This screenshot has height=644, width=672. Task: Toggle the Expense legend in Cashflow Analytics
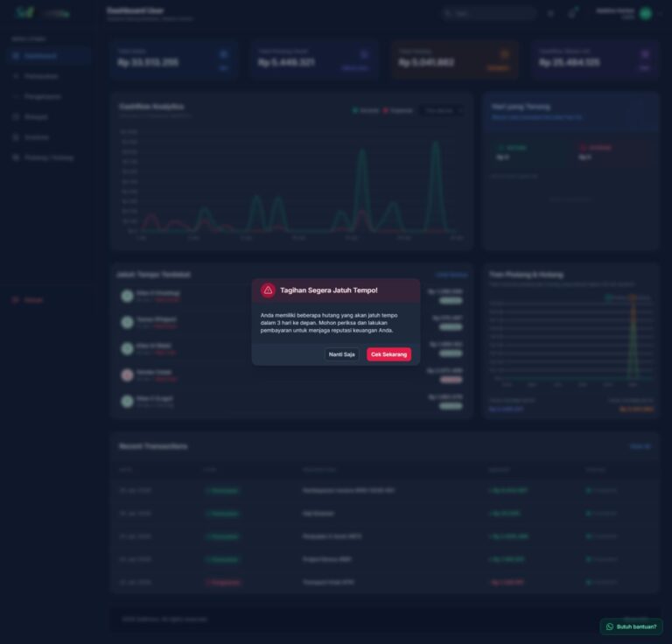(398, 110)
